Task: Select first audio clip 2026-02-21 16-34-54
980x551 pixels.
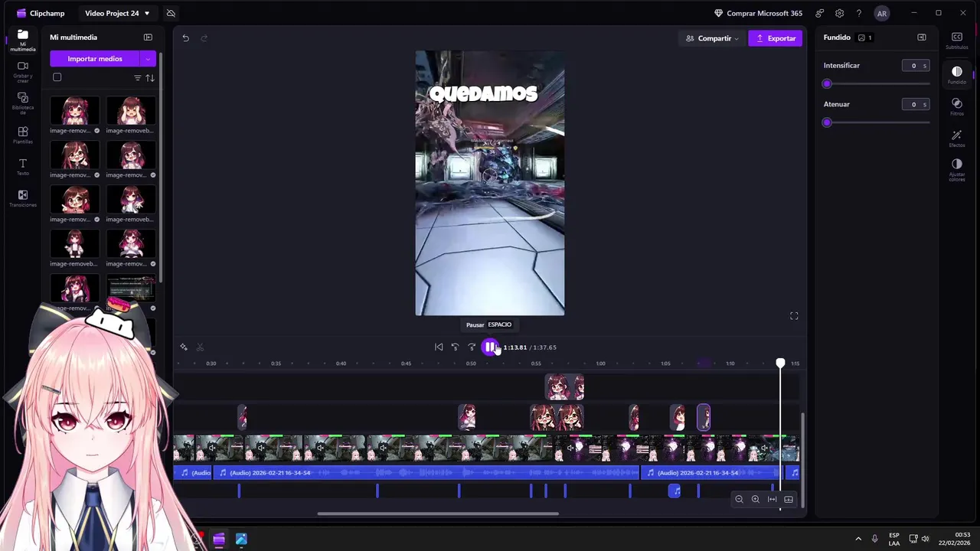Action: [426, 473]
